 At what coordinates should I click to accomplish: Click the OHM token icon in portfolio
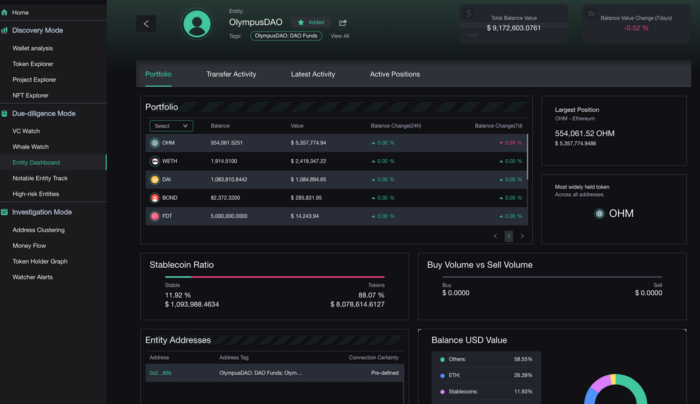(155, 143)
